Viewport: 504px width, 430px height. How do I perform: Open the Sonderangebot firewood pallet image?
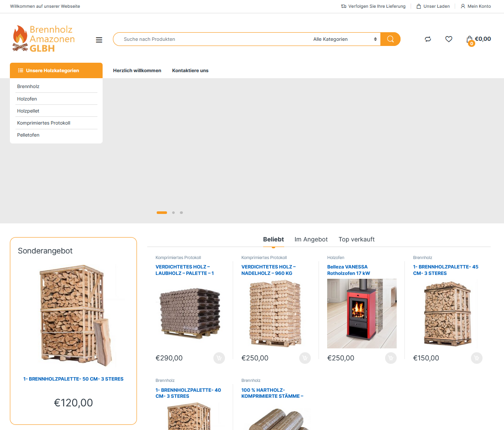(73, 316)
